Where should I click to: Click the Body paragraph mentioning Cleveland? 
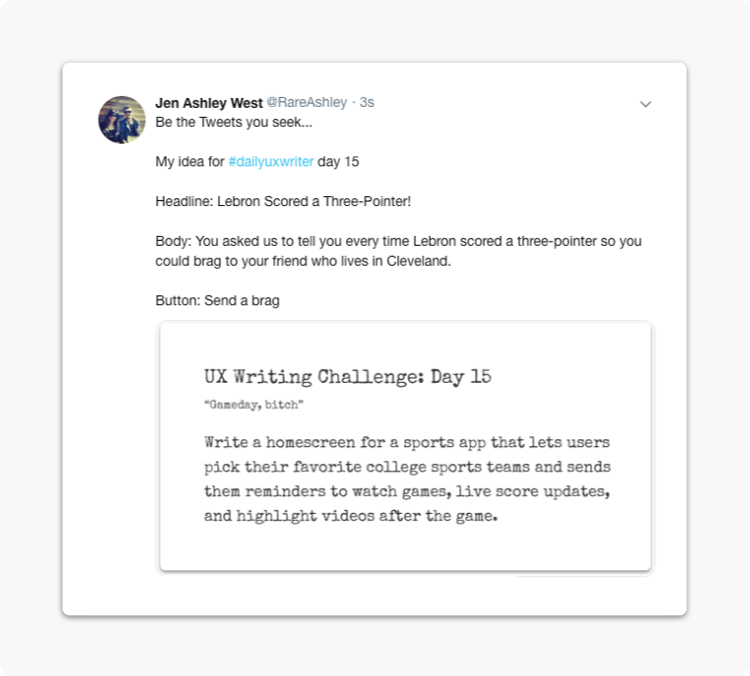(x=398, y=251)
